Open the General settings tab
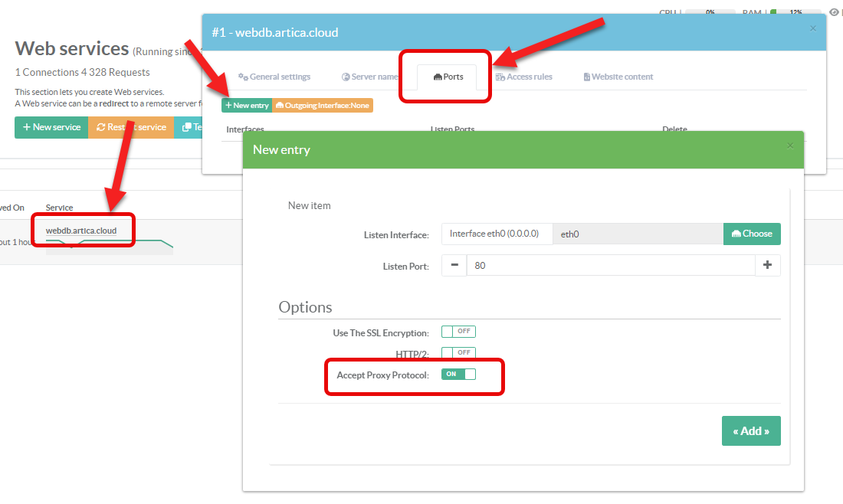Viewport: 843px width, 504px height. [274, 77]
